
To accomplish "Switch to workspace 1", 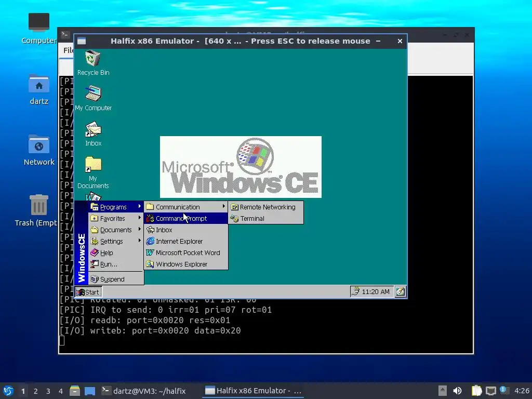I will [x=23, y=391].
